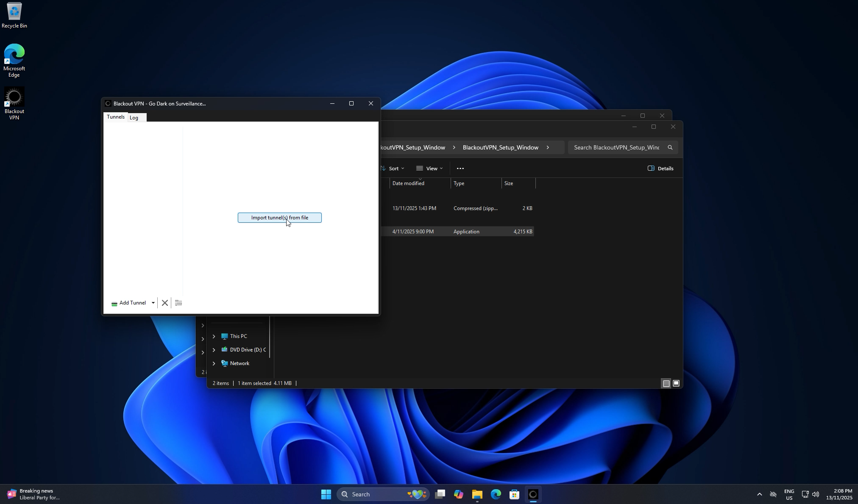This screenshot has height=504, width=858.
Task: Toggle the Details pane
Action: [660, 168]
